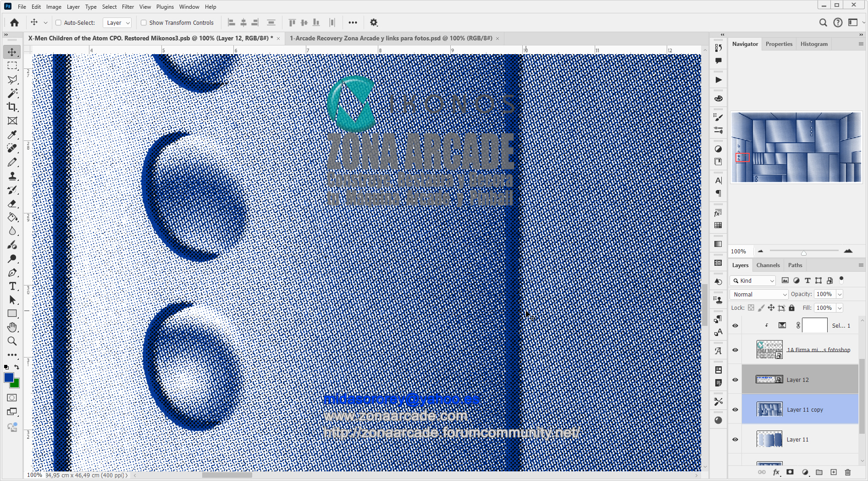Select the Brush tool

(12, 162)
